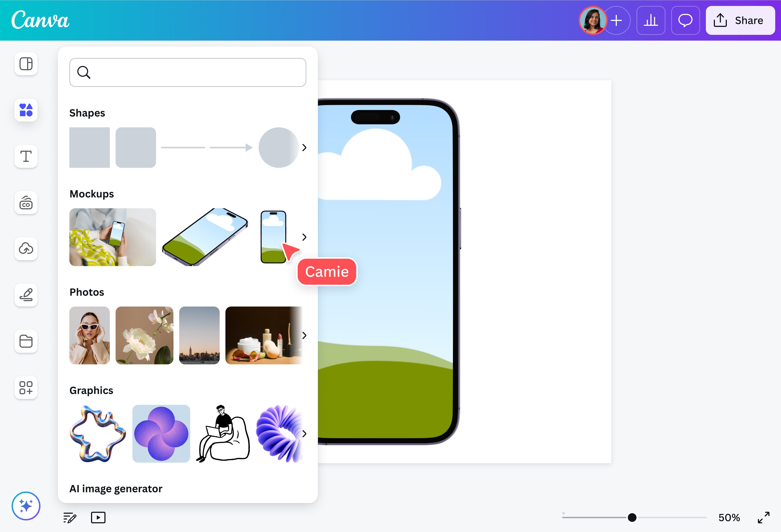Open the Projects folder icon
Viewport: 781px width, 532px height.
tap(26, 341)
